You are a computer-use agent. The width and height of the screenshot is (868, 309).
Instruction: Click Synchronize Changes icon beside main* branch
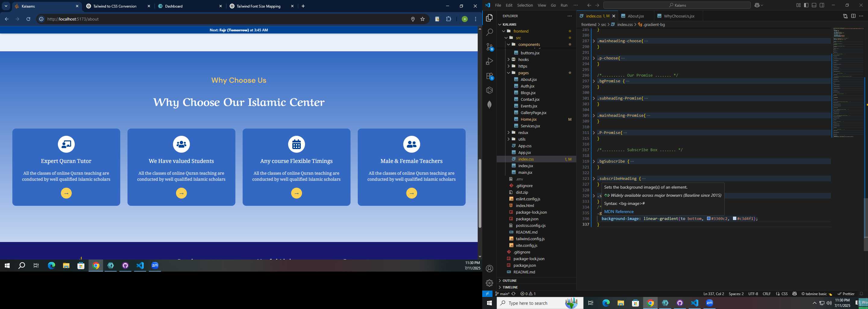point(514,294)
